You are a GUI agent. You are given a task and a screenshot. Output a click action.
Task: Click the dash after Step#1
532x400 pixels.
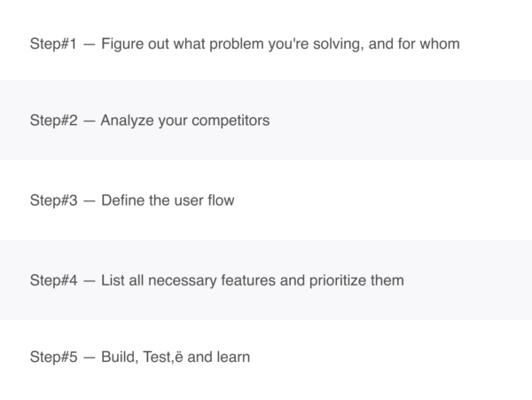89,44
